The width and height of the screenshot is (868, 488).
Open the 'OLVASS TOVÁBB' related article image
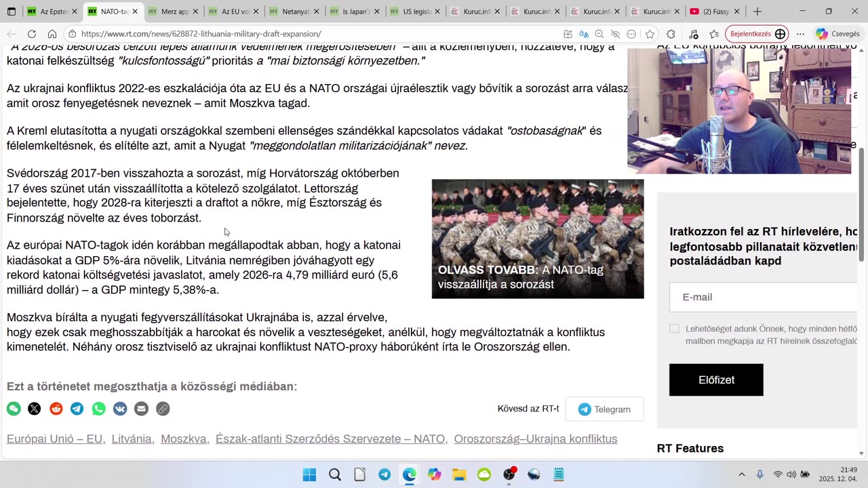(x=538, y=239)
